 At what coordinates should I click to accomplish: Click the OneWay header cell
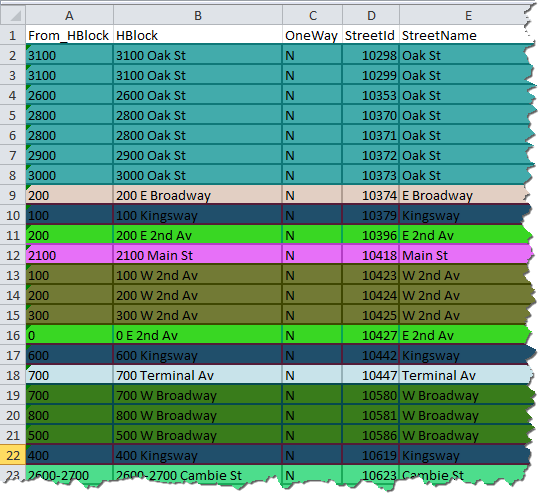(x=313, y=35)
